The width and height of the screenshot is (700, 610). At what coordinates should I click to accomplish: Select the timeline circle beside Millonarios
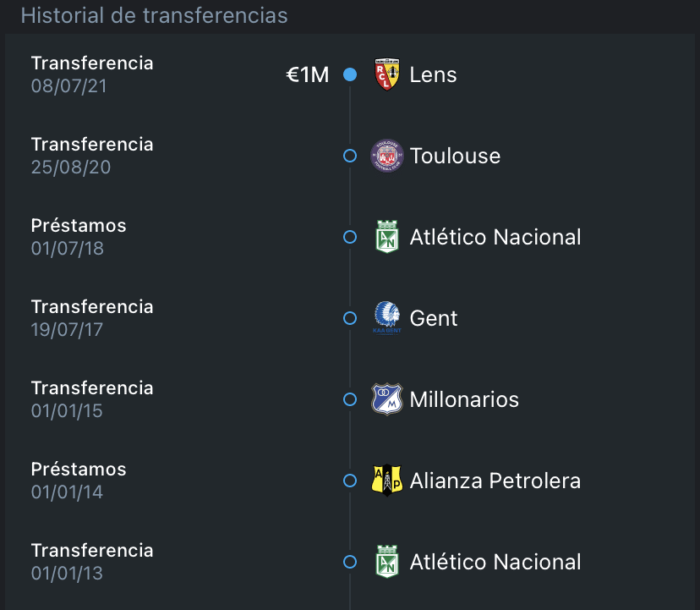tap(349, 399)
